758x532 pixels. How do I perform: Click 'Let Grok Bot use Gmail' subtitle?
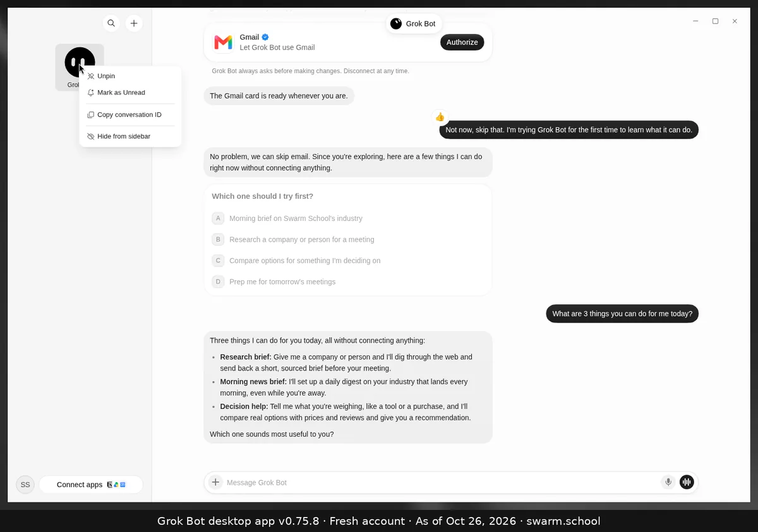(277, 47)
